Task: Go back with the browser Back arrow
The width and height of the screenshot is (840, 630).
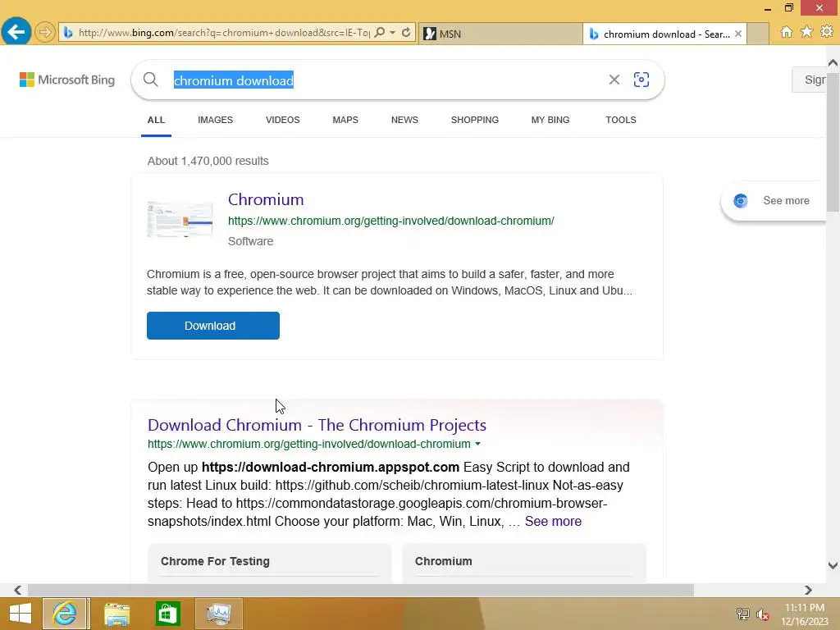Action: click(x=16, y=32)
